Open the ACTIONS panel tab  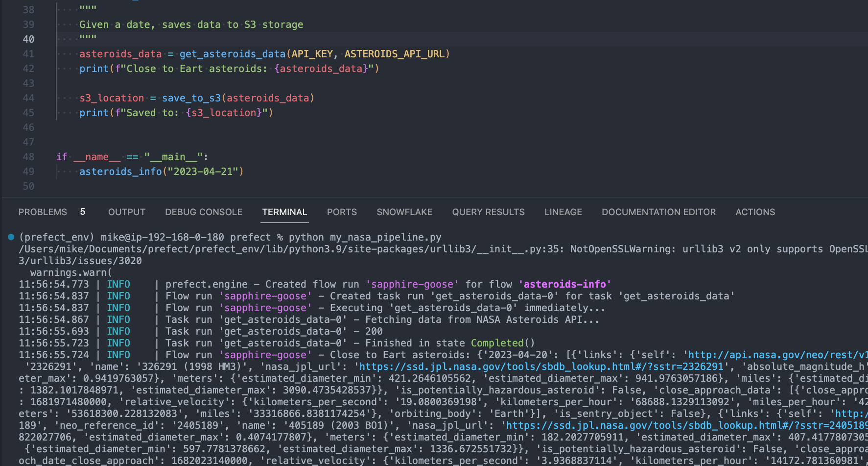pyautogui.click(x=755, y=212)
